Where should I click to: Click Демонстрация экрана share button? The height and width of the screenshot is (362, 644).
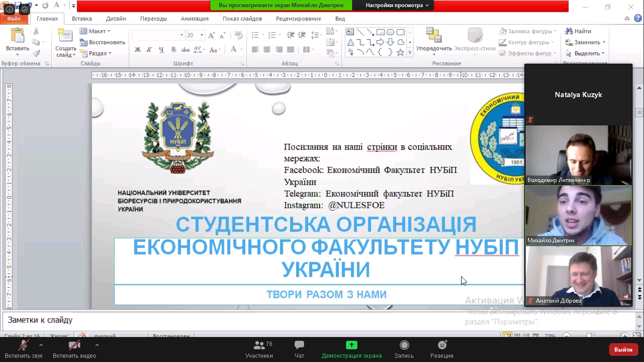[352, 349]
